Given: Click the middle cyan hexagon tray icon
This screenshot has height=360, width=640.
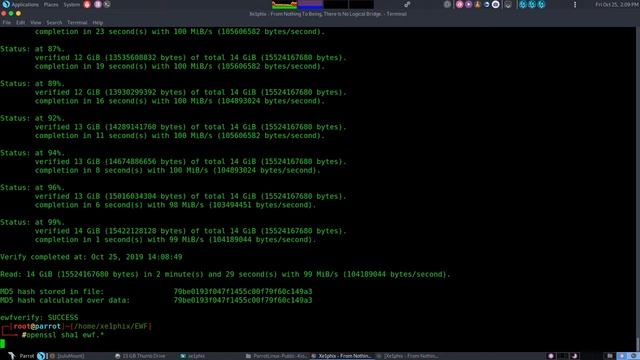Looking at the screenshot, I should 532,4.
